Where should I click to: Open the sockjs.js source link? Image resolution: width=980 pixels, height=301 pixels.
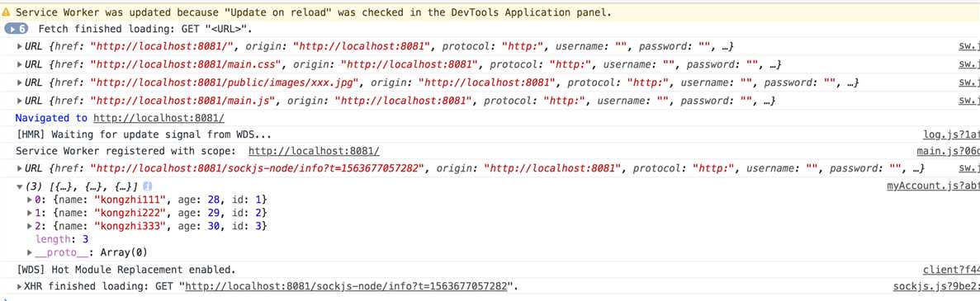click(936, 287)
